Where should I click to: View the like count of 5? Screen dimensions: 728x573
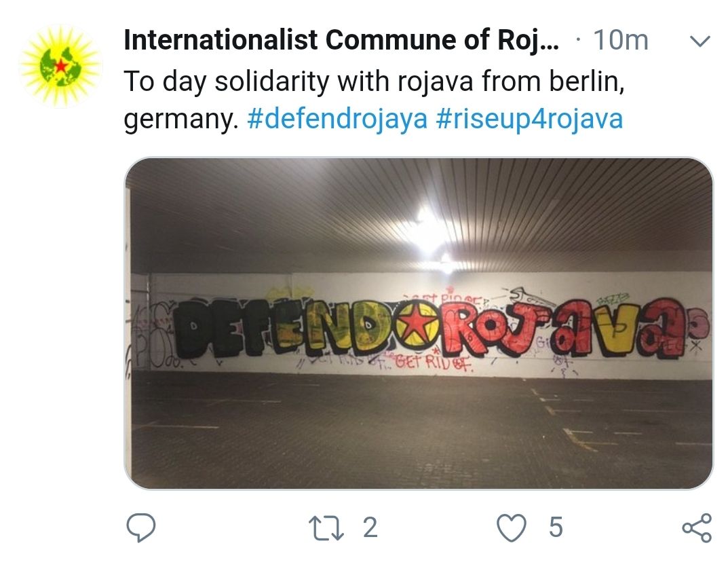[556, 528]
